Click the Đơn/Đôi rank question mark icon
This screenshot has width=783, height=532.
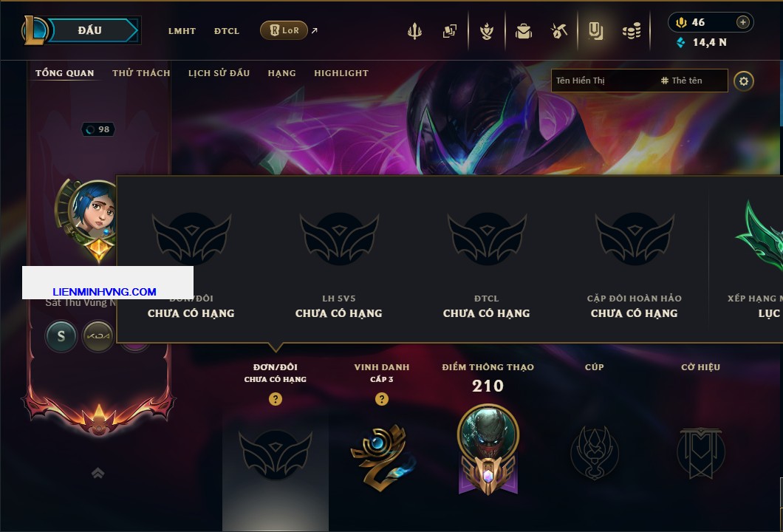(275, 398)
